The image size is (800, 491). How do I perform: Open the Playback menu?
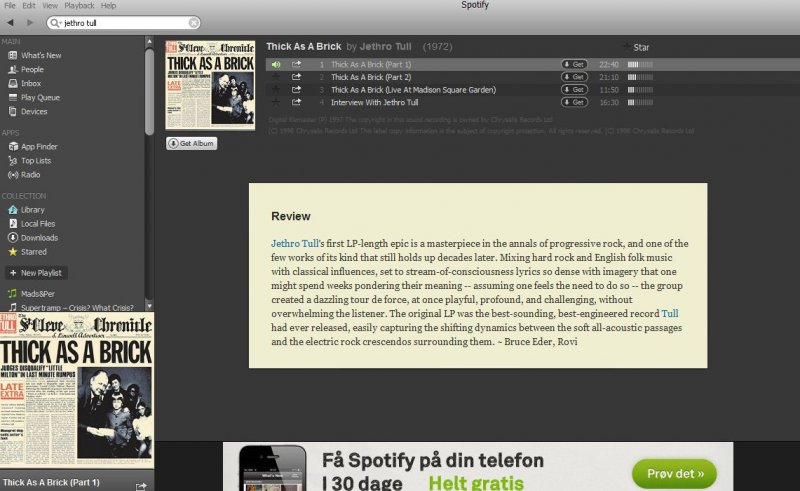(79, 6)
